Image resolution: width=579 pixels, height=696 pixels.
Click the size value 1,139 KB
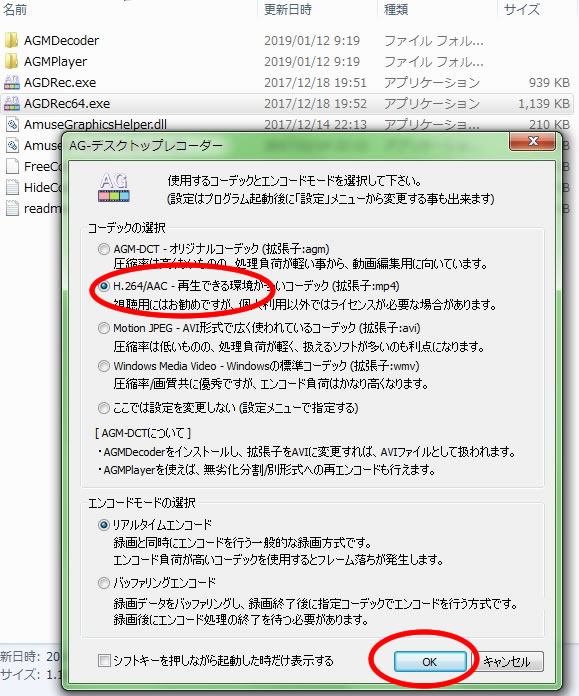pos(544,103)
